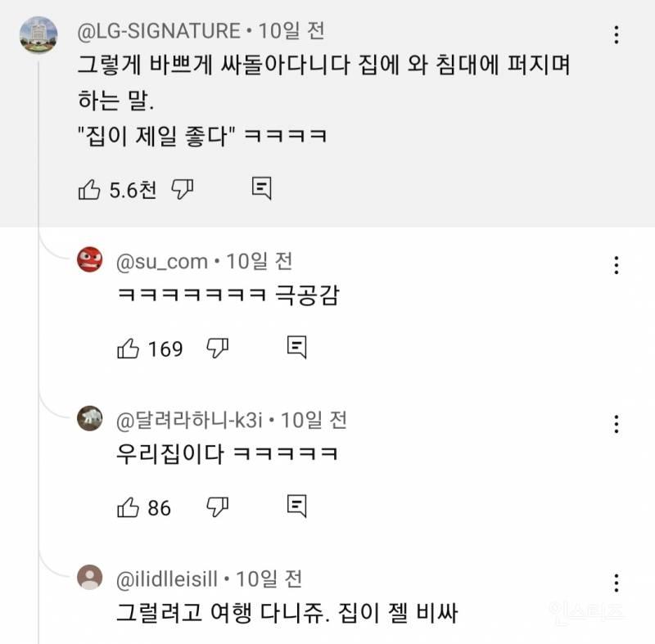Like the @LG-SIGNATURE comment
The width and height of the screenshot is (655, 644).
[x=89, y=190]
